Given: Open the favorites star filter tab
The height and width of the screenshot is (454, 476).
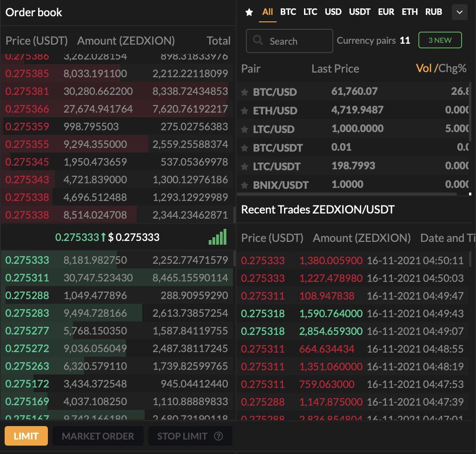Looking at the screenshot, I should 249,12.
